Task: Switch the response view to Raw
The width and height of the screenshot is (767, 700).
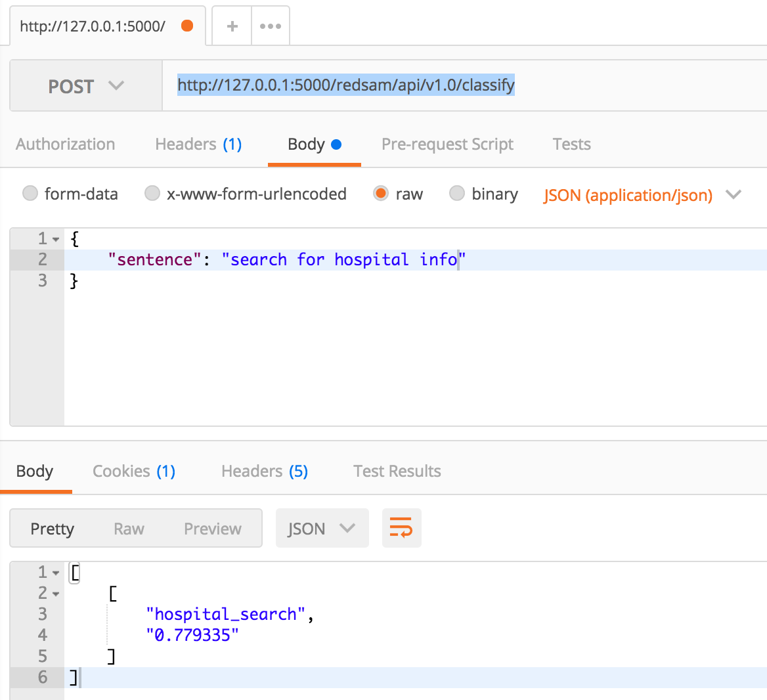Action: [129, 528]
